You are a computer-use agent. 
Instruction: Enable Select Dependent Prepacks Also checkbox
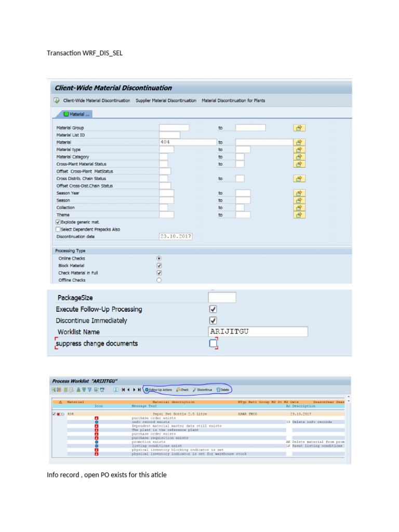[58, 229]
